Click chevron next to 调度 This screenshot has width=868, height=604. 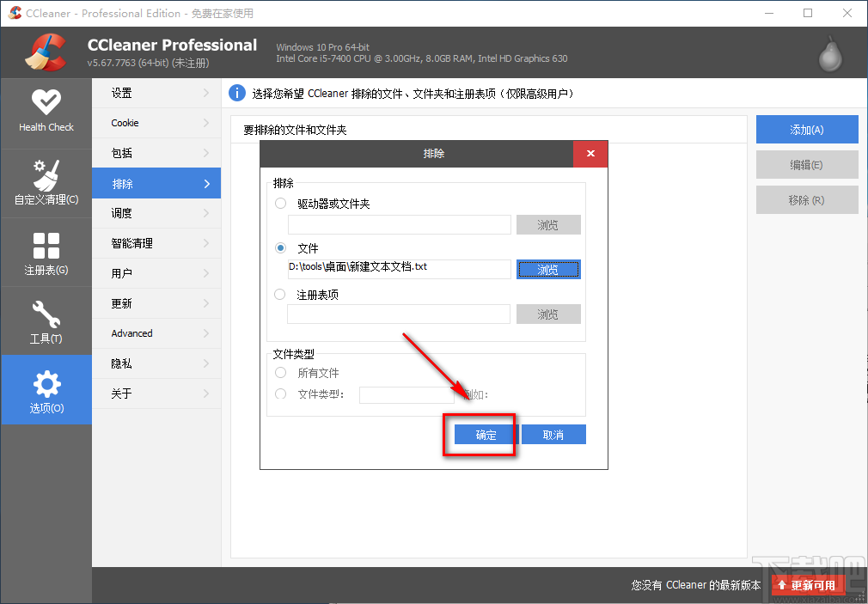point(206,213)
